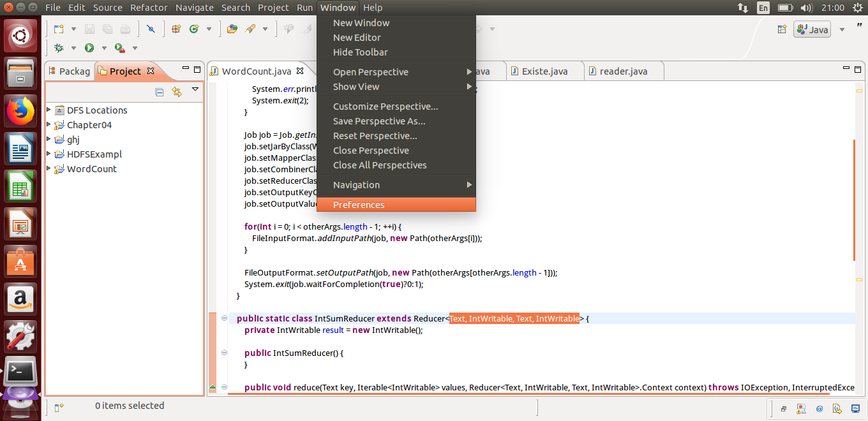868x421 pixels.
Task: Click the Search flashlight icon
Action: tap(250, 29)
